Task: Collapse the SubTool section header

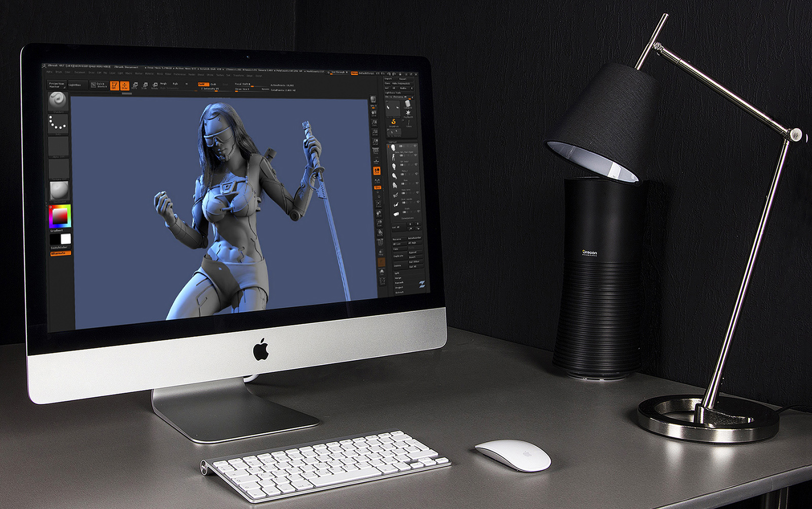Action: [x=402, y=142]
